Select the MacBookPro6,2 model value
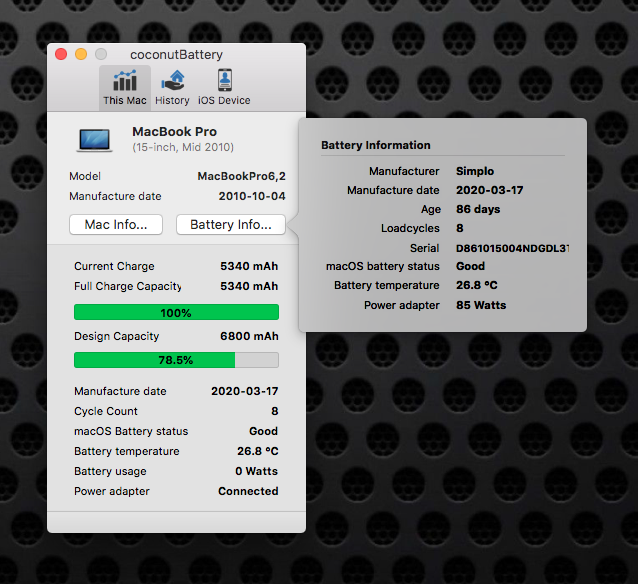 pos(242,176)
